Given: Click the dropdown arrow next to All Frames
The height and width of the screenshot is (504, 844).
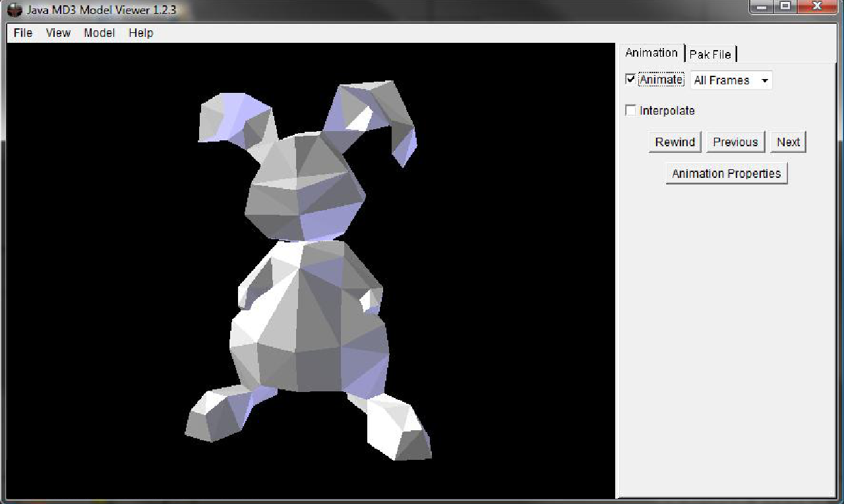Looking at the screenshot, I should point(765,80).
